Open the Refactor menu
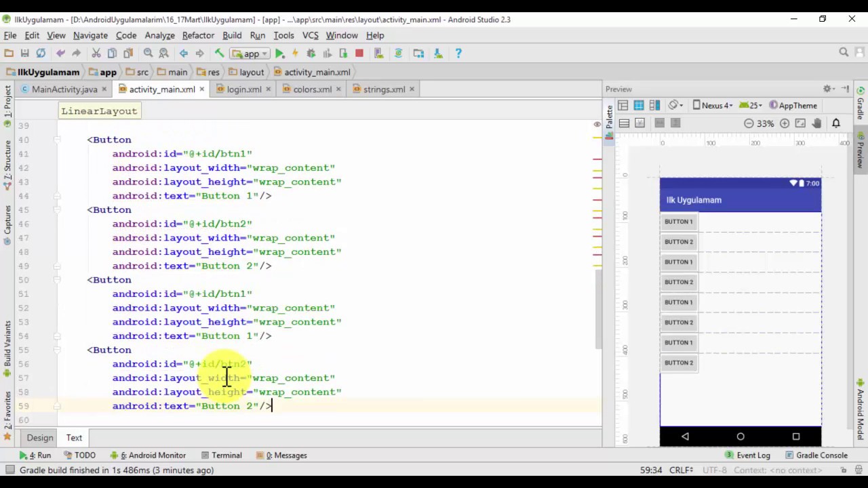Screen dimensions: 868x488 click(198, 35)
